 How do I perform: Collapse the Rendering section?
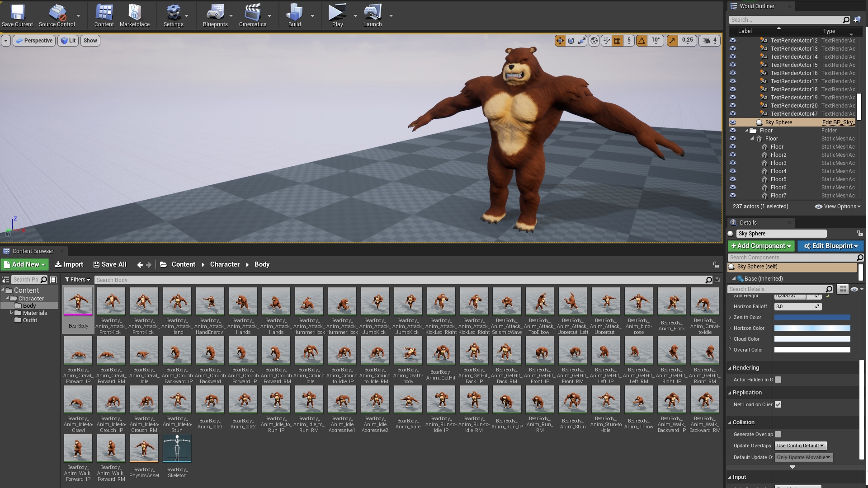tap(730, 368)
